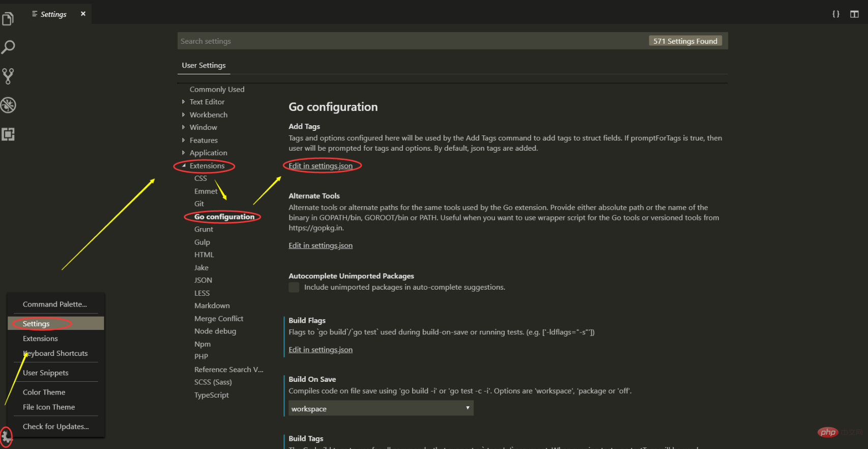Select Node debug in settings tree
Viewport: 868px width, 449px height.
tap(215, 331)
